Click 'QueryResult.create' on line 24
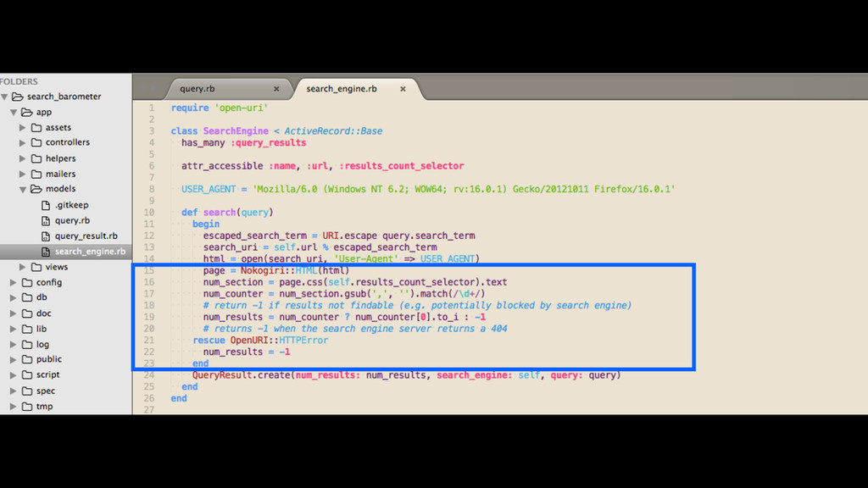 [242, 375]
